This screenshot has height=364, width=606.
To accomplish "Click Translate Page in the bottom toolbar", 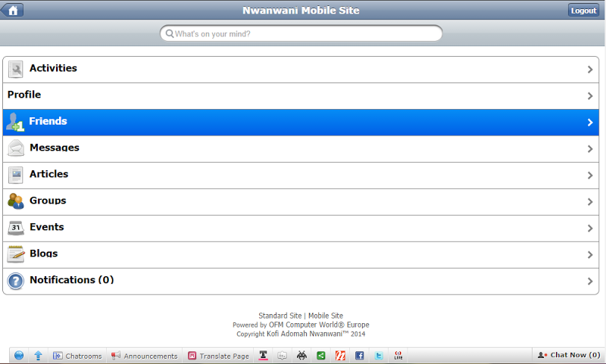I will click(219, 356).
